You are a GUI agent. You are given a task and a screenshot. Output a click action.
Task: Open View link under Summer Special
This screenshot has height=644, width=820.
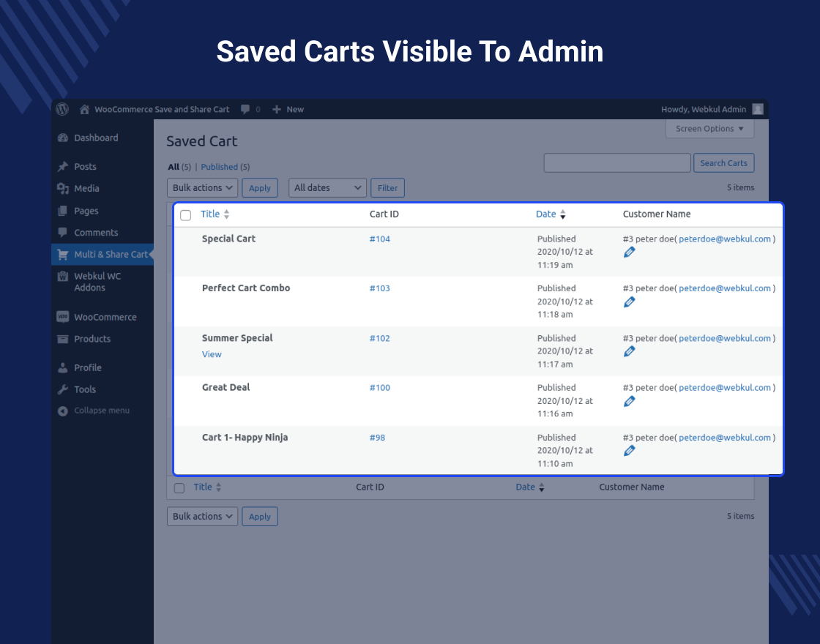[212, 354]
